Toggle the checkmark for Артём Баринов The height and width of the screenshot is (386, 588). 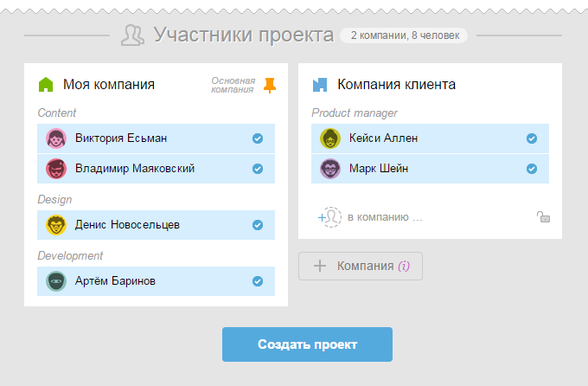coord(258,281)
